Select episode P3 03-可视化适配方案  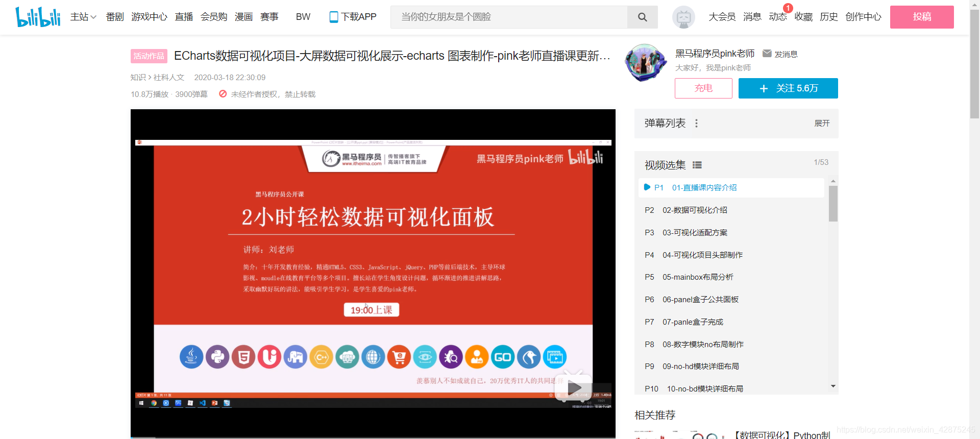[731, 232]
